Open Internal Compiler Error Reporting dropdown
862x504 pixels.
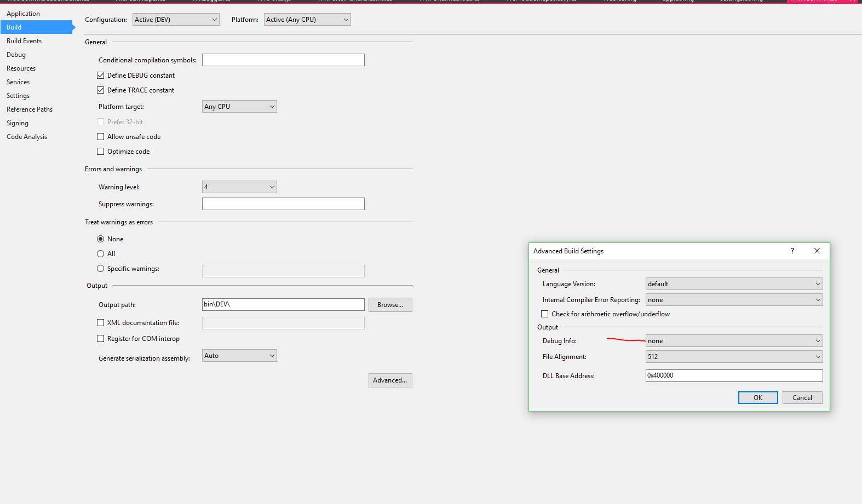point(734,300)
